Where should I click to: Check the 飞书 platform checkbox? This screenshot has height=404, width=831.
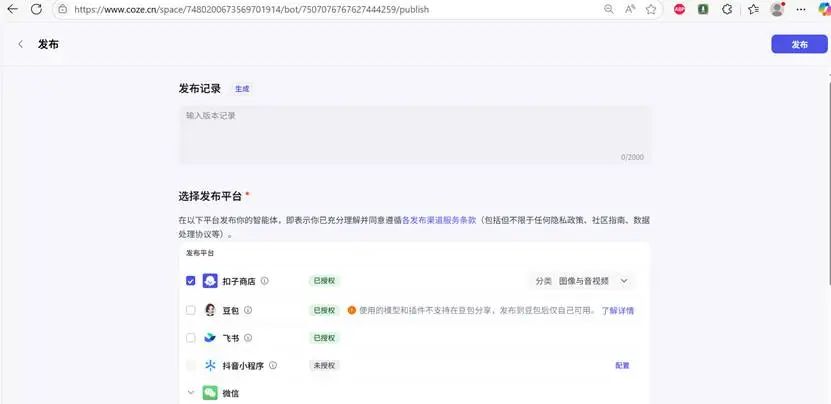tap(191, 338)
